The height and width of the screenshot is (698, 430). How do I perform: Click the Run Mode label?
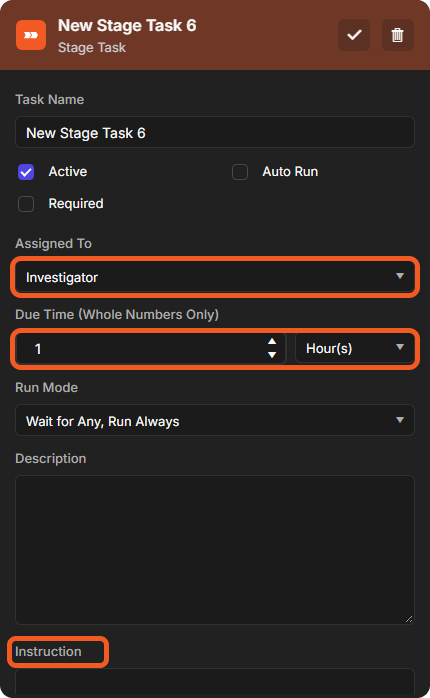pyautogui.click(x=46, y=388)
